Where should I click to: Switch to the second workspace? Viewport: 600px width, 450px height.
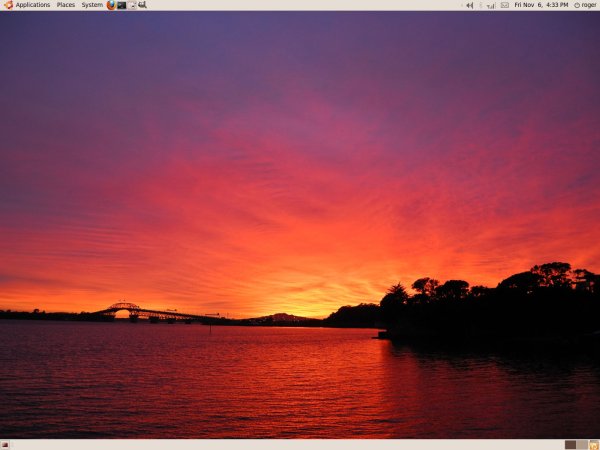click(x=582, y=445)
